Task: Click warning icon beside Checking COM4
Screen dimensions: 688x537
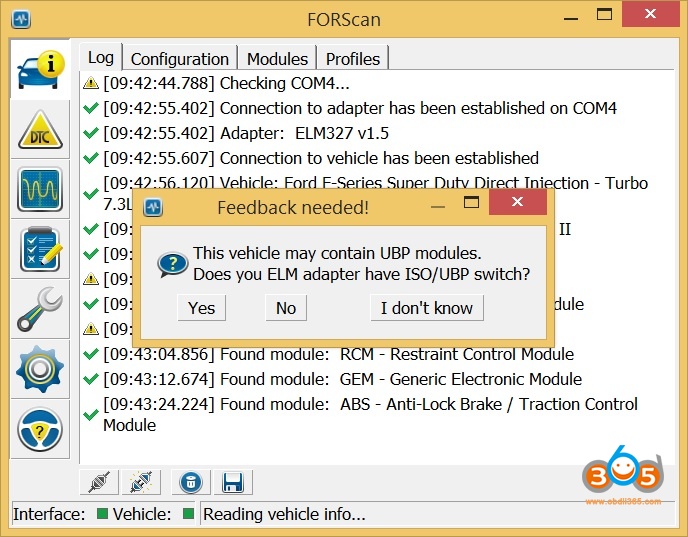Action: [x=90, y=82]
